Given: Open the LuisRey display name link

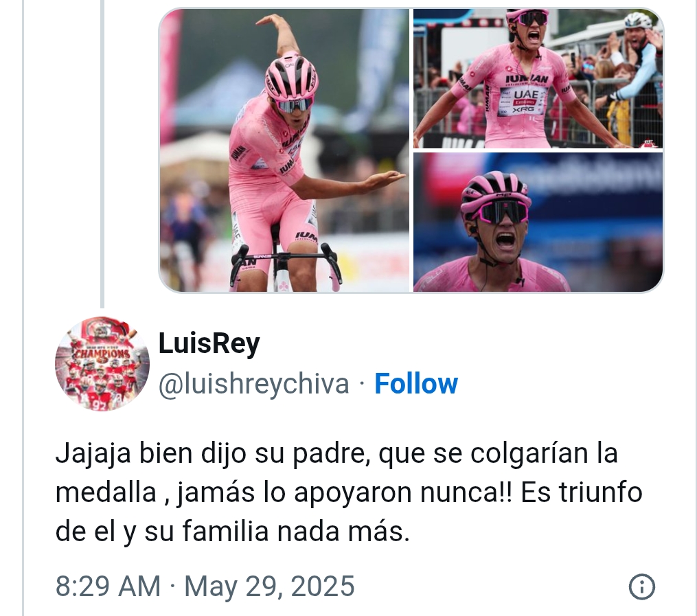Looking at the screenshot, I should click(x=209, y=344).
